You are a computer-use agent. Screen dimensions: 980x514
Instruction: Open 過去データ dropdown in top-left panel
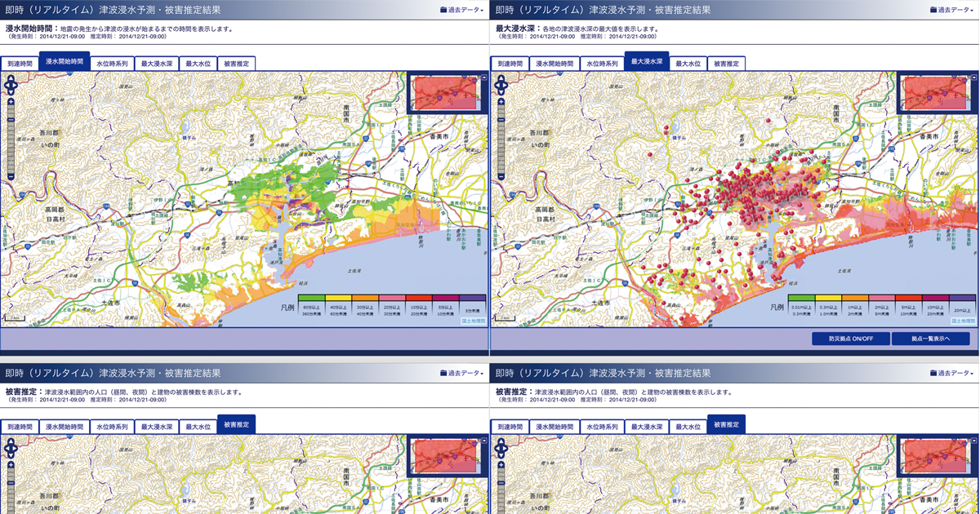462,10
